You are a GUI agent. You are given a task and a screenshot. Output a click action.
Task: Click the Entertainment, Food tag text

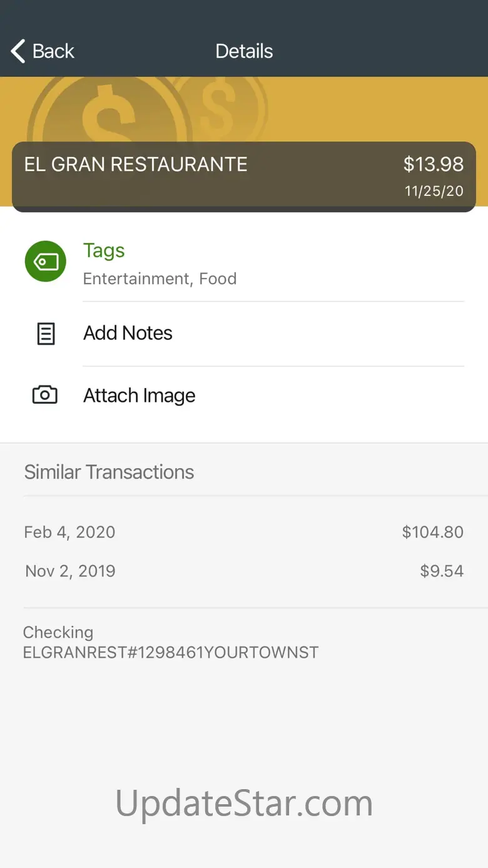tap(160, 278)
